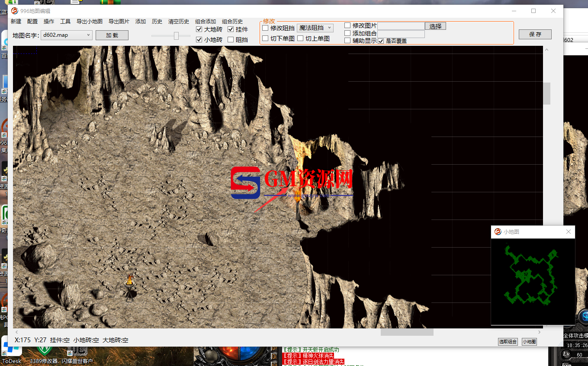Screen dimensions: 588x366
Task: Open the 历史 menu
Action: coord(157,22)
